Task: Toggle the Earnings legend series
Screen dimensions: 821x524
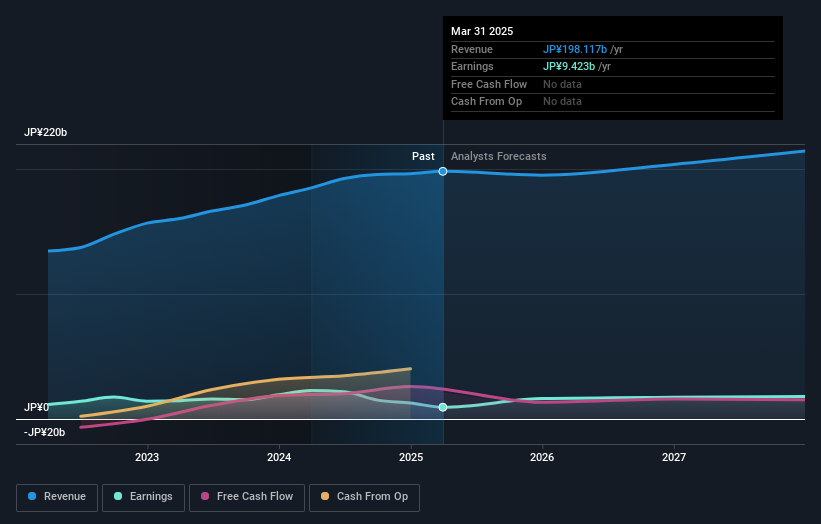Action: tap(143, 497)
